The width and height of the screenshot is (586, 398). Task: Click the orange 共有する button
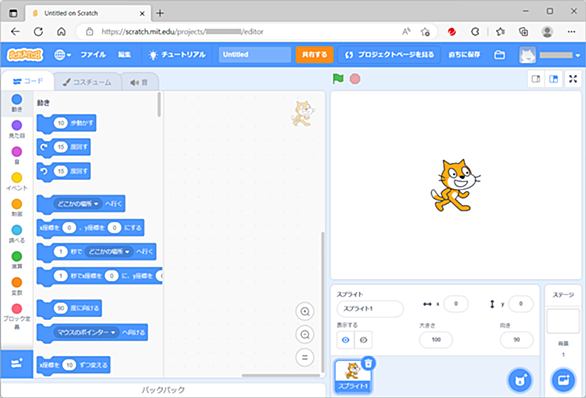314,55
